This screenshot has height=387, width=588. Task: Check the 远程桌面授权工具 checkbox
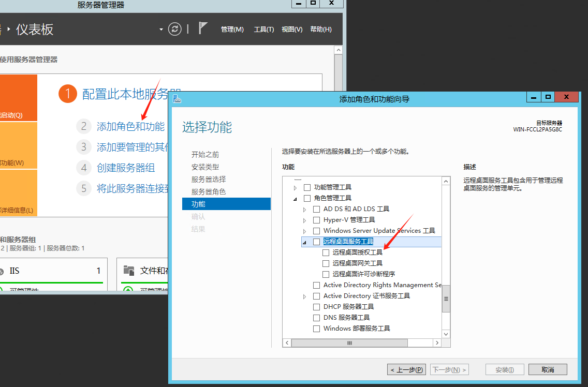326,252
